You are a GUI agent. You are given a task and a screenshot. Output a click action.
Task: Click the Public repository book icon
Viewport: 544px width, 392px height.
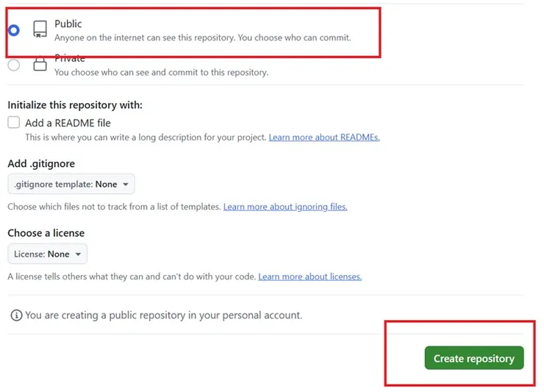click(40, 30)
